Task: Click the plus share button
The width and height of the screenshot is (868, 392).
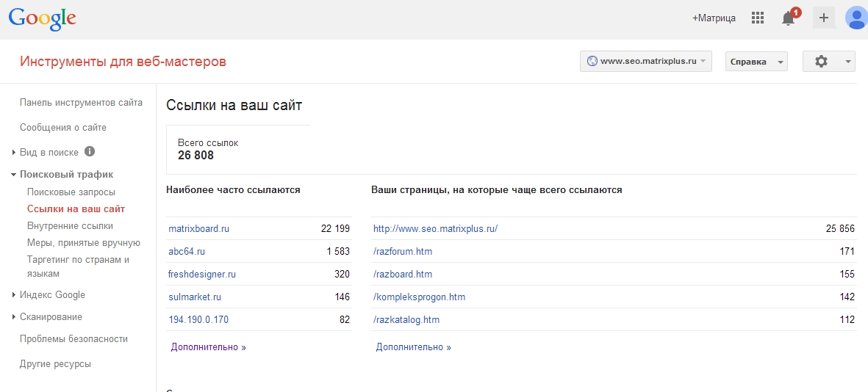Action: (824, 18)
